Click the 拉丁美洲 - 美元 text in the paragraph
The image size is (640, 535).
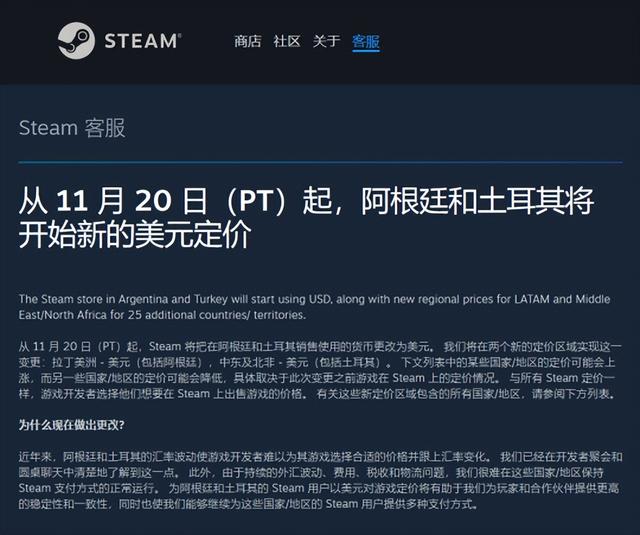(x=91, y=362)
